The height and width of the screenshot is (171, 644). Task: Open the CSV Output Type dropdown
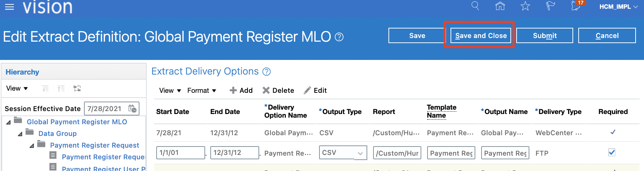[x=360, y=153]
